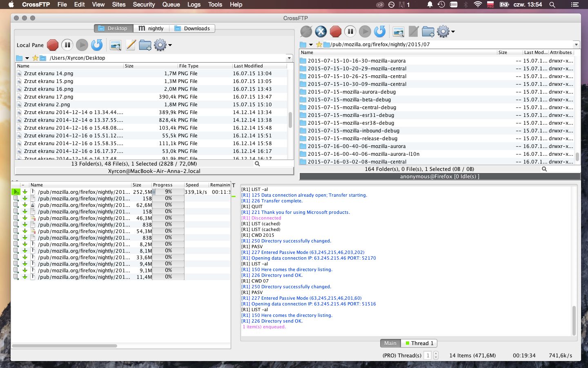Viewport: 588px width, 368px height.
Task: Click the greyed play button in Local Pane toolbar
Action: coord(82,45)
